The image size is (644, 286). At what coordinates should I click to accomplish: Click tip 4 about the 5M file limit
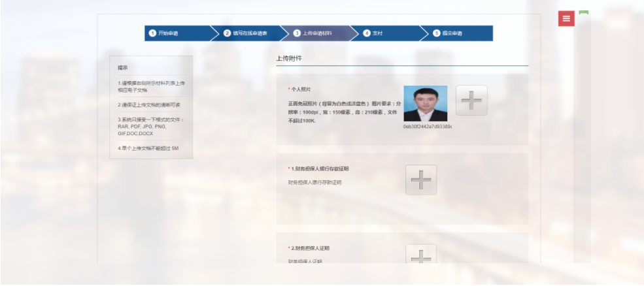pos(148,148)
